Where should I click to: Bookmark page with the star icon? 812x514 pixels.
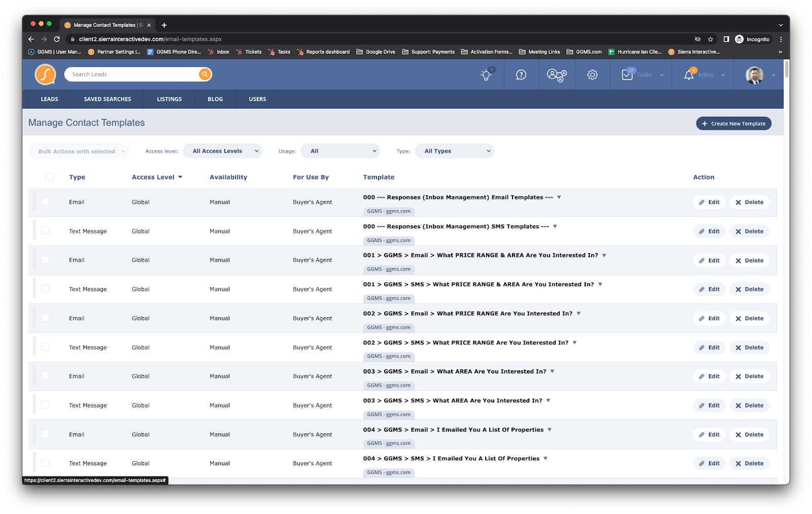[x=710, y=39]
